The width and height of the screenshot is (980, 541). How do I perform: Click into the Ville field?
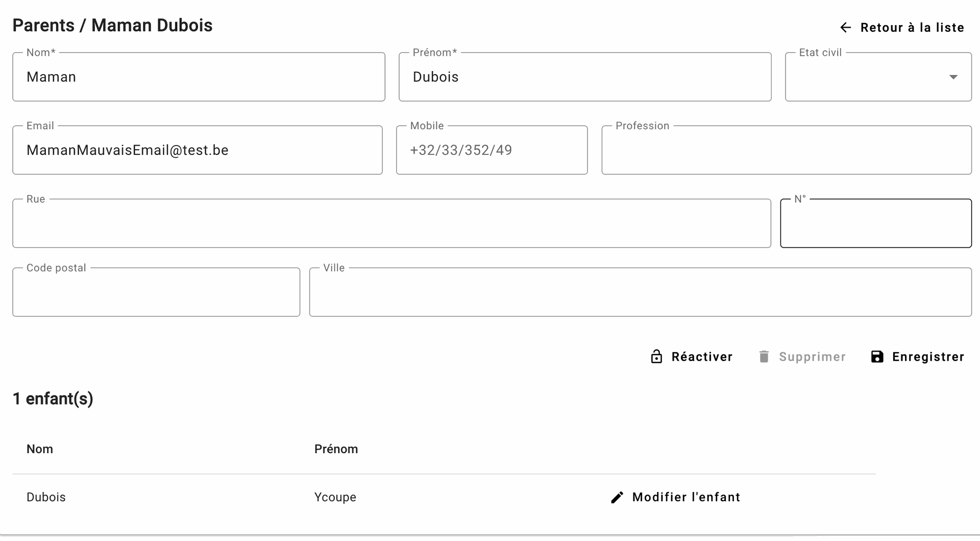(640, 292)
